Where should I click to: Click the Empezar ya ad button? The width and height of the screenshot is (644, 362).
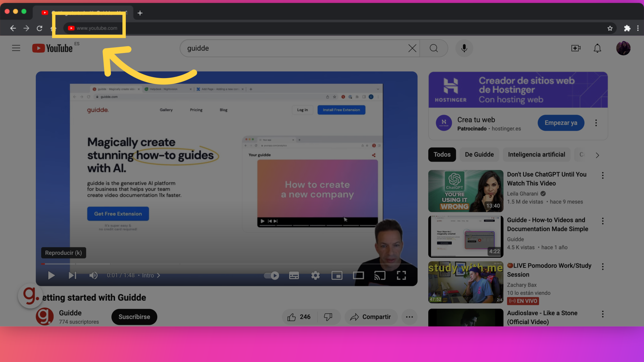tap(561, 123)
